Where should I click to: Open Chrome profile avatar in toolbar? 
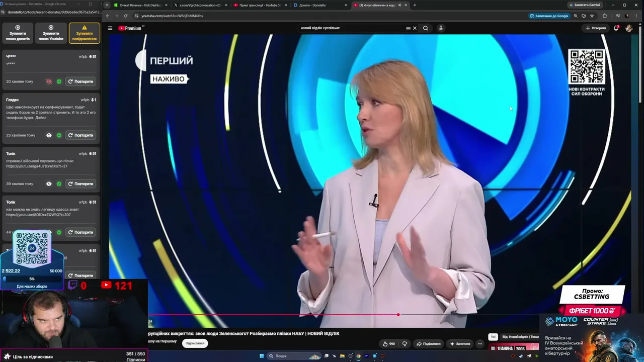[626, 16]
